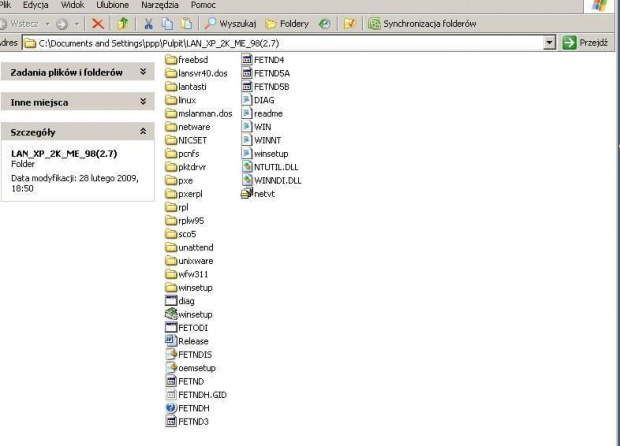Select the sco5 folder
Screen dimensions: 620x446
point(181,234)
